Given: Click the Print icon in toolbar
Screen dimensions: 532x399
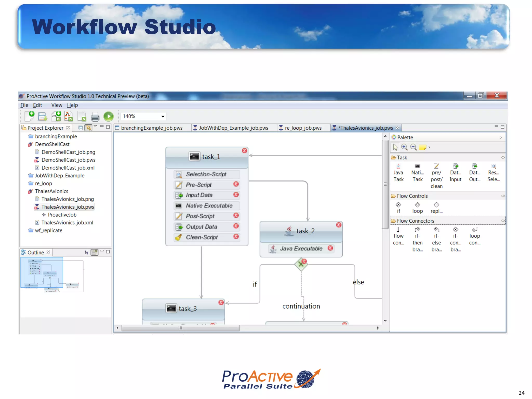Looking at the screenshot, I should point(95,117).
